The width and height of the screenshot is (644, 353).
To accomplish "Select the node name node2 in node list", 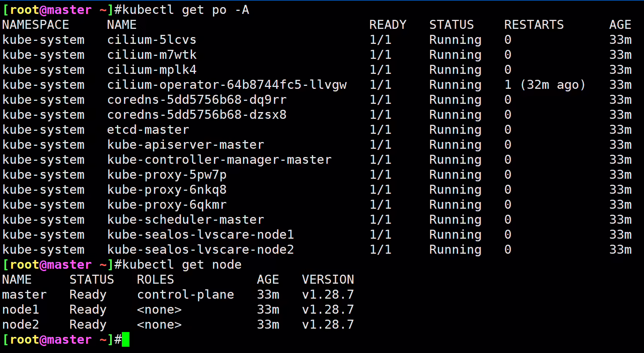I will pos(21,325).
